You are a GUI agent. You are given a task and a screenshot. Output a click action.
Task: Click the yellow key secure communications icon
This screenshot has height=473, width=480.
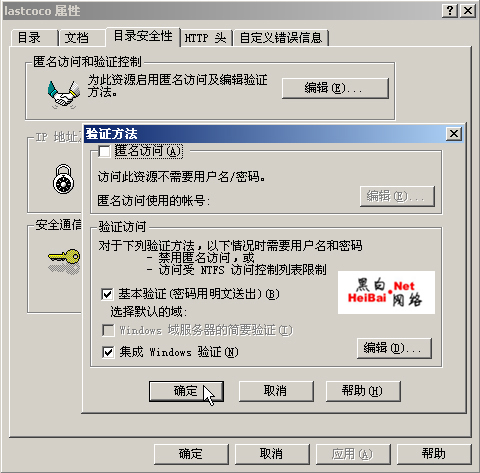[x=64, y=262]
